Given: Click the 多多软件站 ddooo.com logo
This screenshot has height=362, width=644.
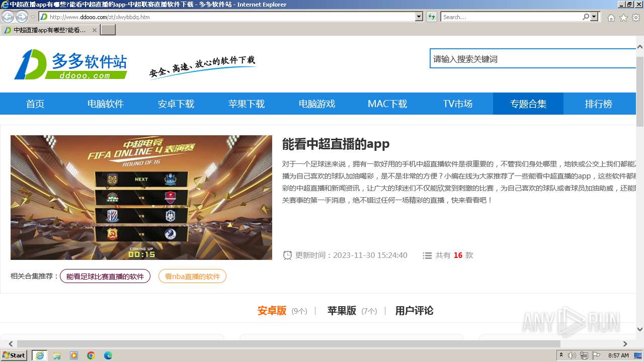Looking at the screenshot, I should (x=70, y=64).
